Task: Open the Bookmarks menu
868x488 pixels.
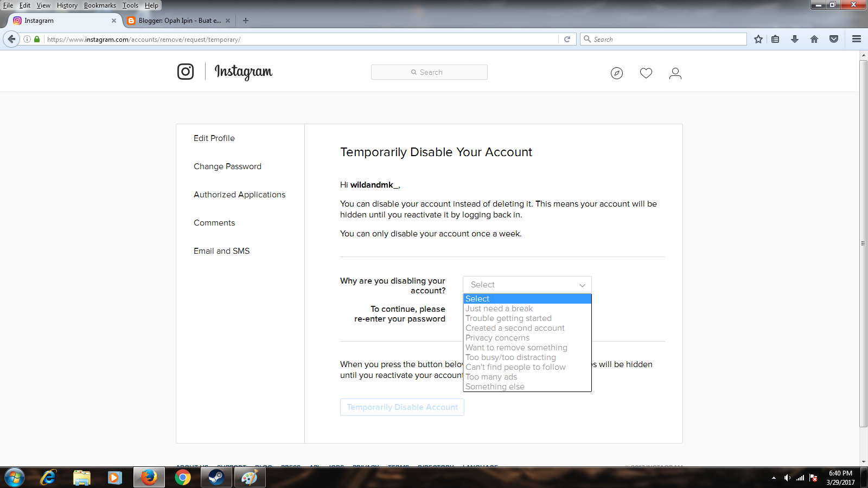Action: pos(100,5)
